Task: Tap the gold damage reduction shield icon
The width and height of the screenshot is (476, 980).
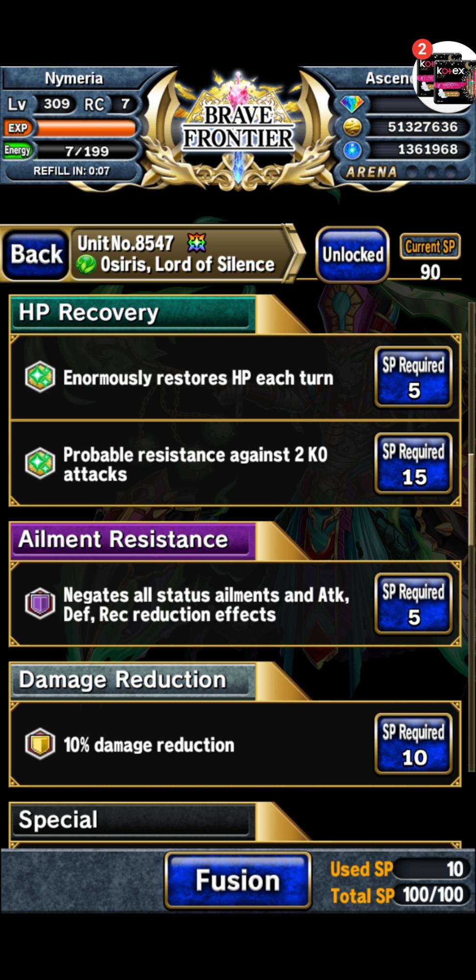Action: tap(40, 744)
